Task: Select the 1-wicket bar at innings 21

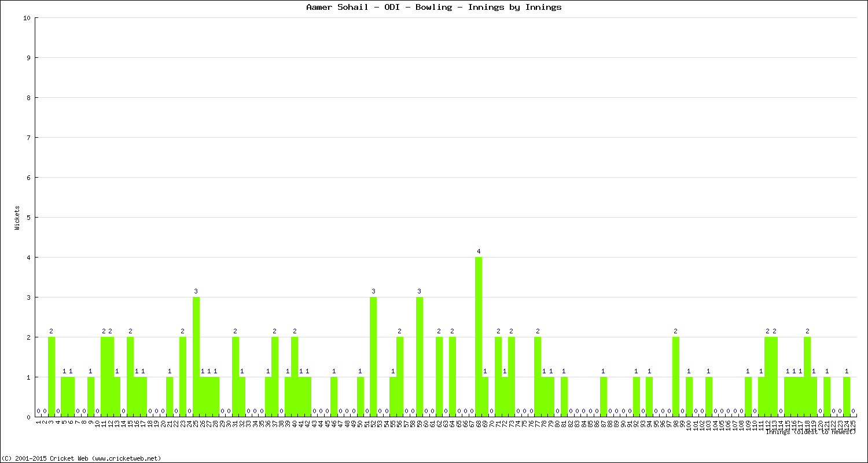Action: (x=170, y=396)
